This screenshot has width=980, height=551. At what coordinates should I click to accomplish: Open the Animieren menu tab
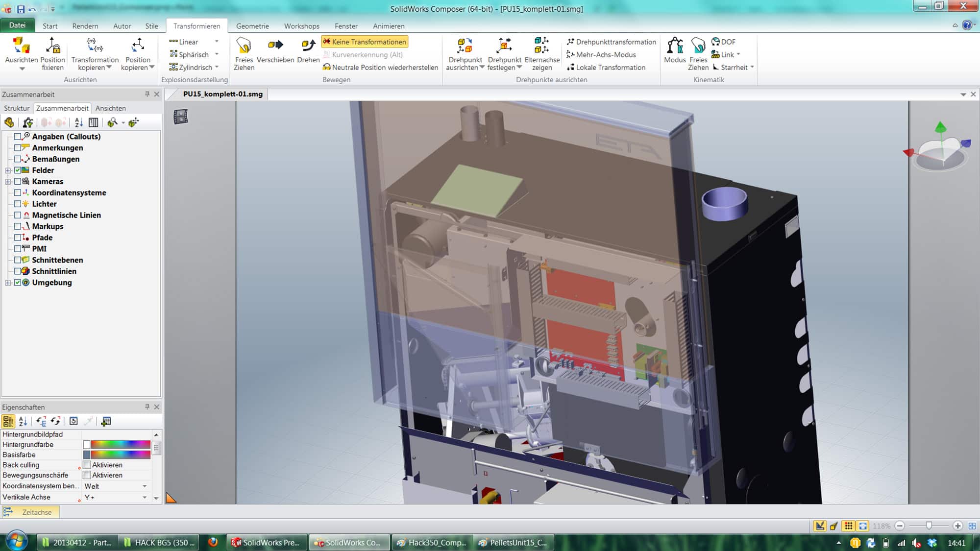tap(388, 25)
